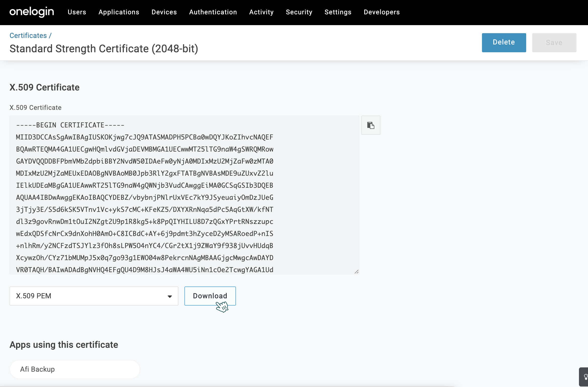The height and width of the screenshot is (387, 588).
Task: Click the 'Apps using this certificate' heading
Action: pos(64,345)
